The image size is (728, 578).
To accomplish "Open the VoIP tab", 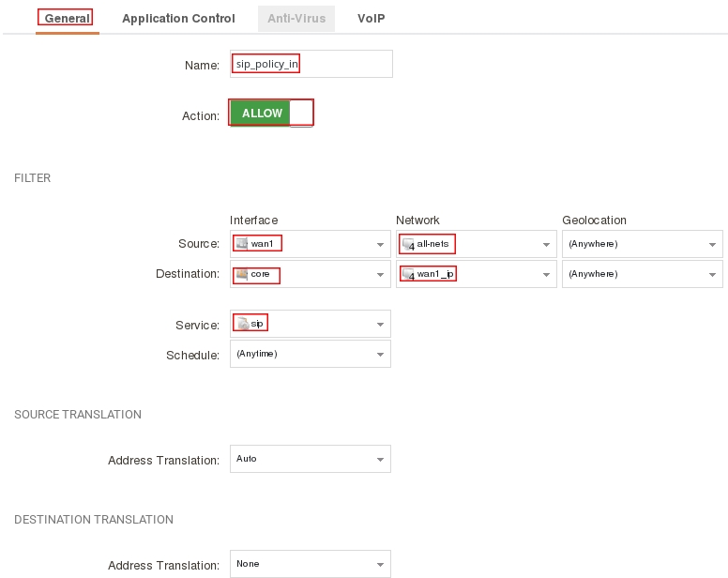I will click(x=371, y=19).
